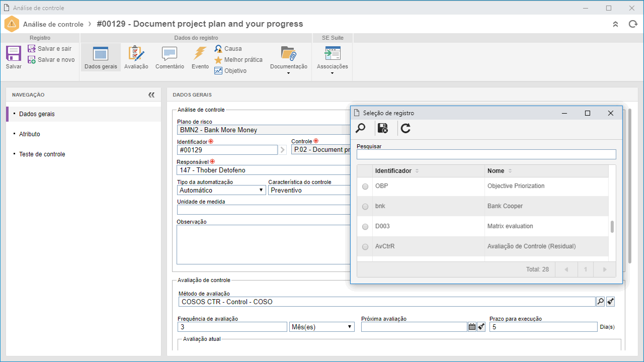Click the search magnifier in Seleção de registro

point(360,128)
